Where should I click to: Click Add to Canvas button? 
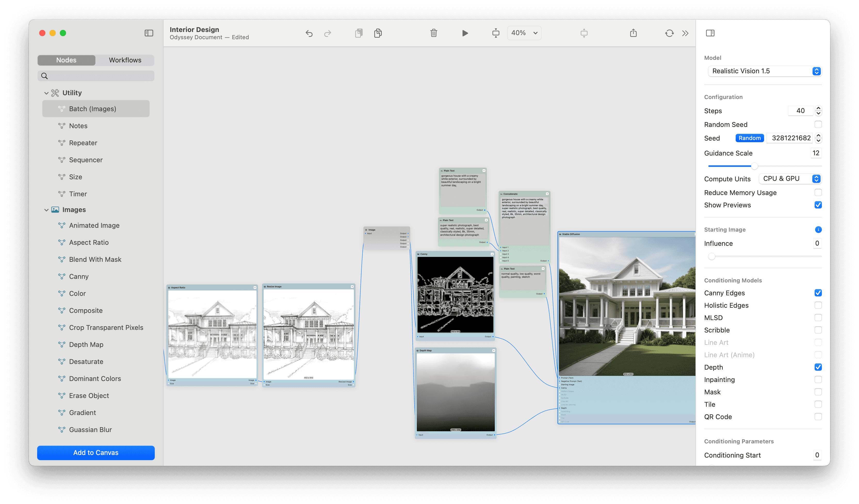pyautogui.click(x=95, y=452)
